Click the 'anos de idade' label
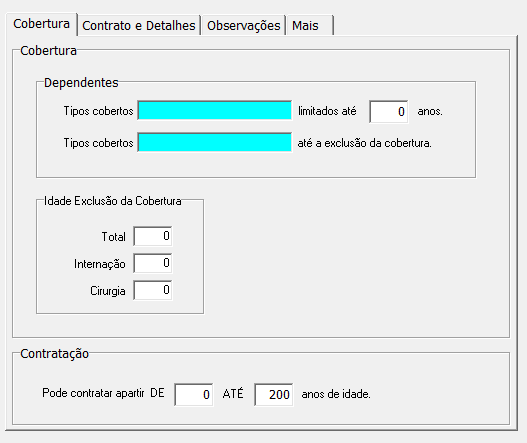This screenshot has width=527, height=443. tap(336, 394)
